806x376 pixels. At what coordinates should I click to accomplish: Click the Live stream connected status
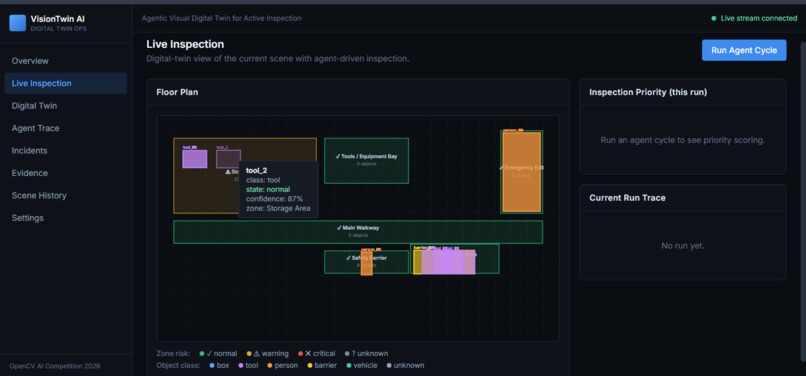click(754, 18)
